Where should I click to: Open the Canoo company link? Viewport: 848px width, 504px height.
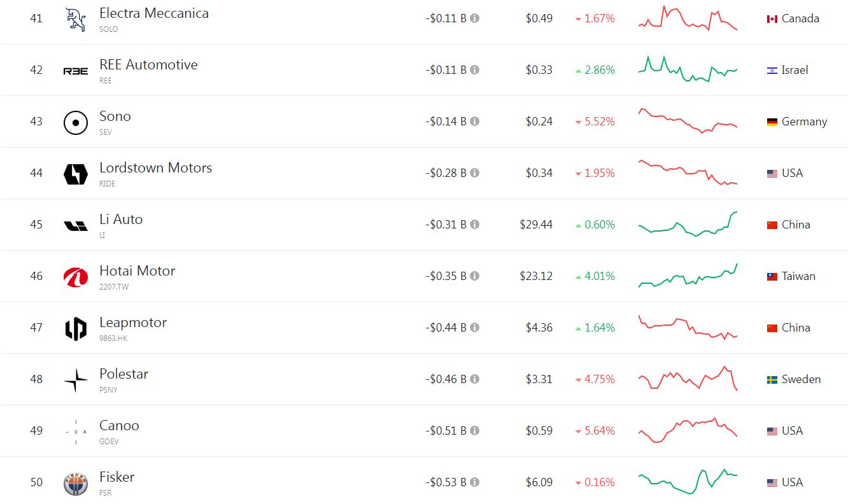click(x=119, y=426)
